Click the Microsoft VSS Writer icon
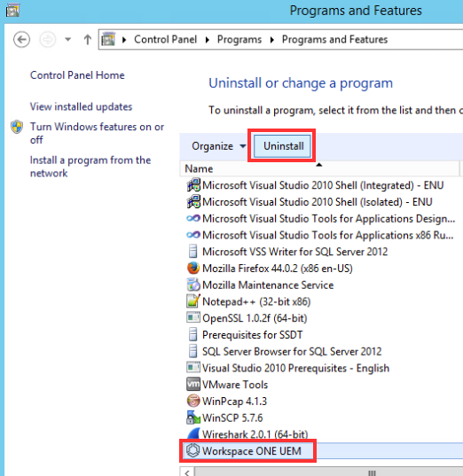This screenshot has width=463, height=476. tap(193, 252)
